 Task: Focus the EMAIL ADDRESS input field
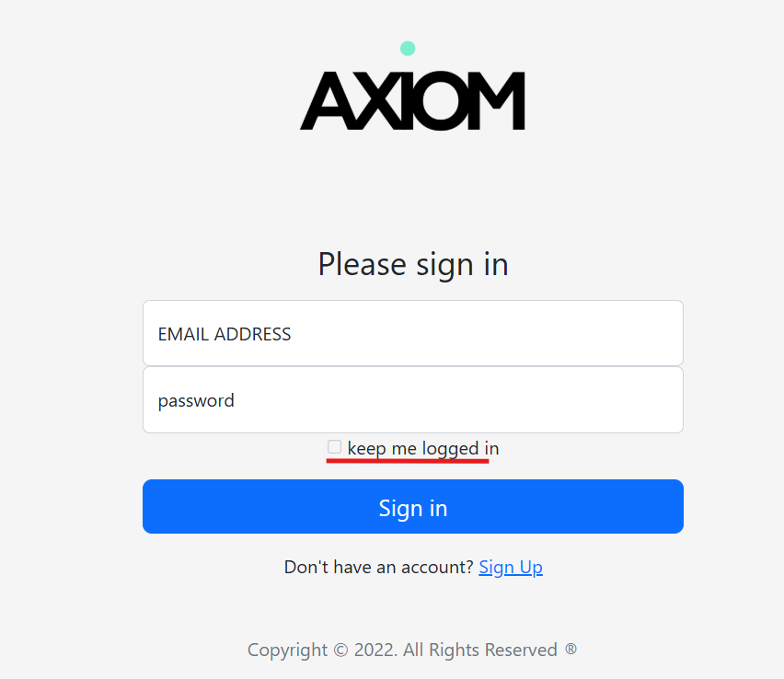(x=412, y=334)
